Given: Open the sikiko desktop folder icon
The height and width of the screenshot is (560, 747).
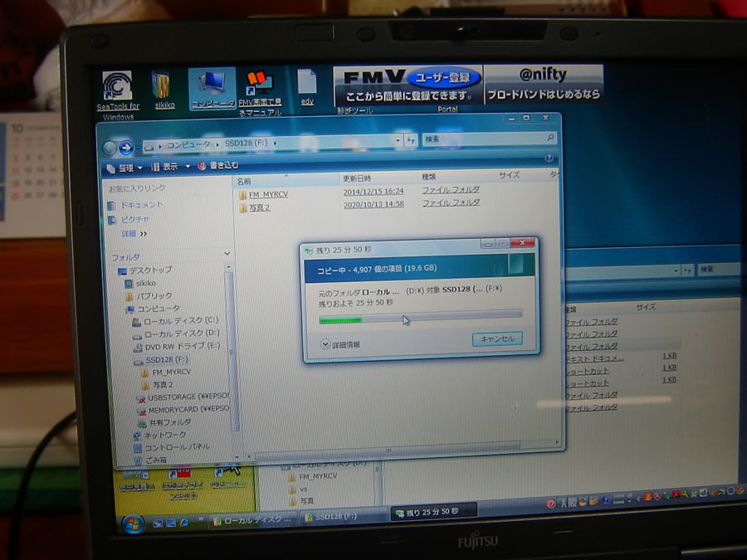Looking at the screenshot, I should click(164, 90).
